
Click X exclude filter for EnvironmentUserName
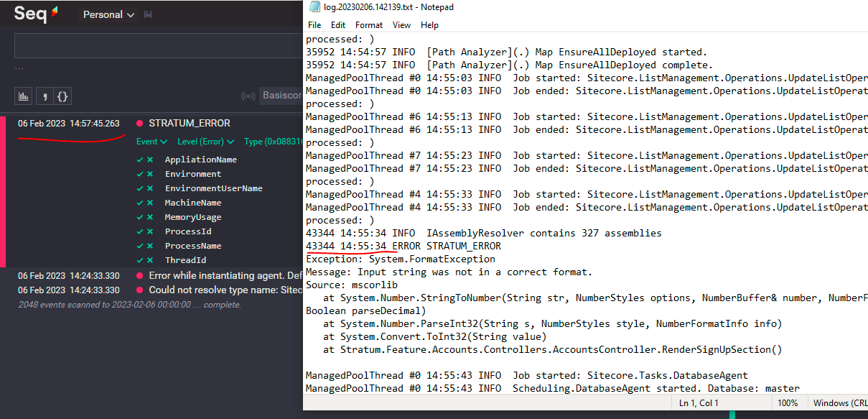pyautogui.click(x=150, y=188)
